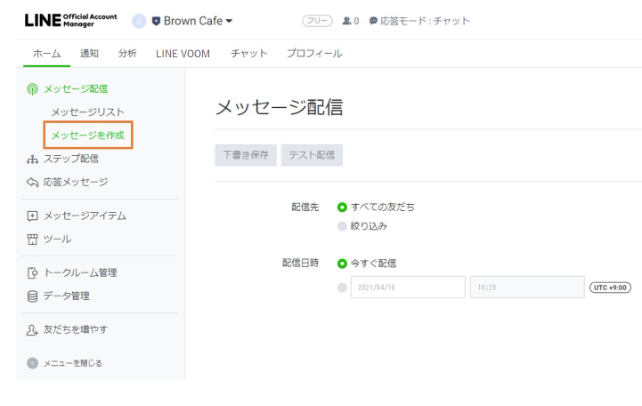Click the 下書き保存 button
Viewport: 642px width, 406px height.
[x=245, y=155]
